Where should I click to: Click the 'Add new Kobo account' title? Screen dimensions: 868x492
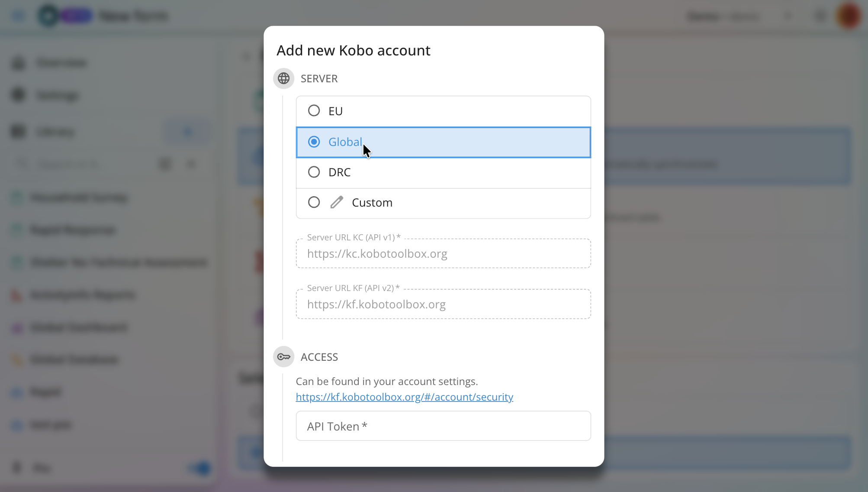tap(353, 51)
